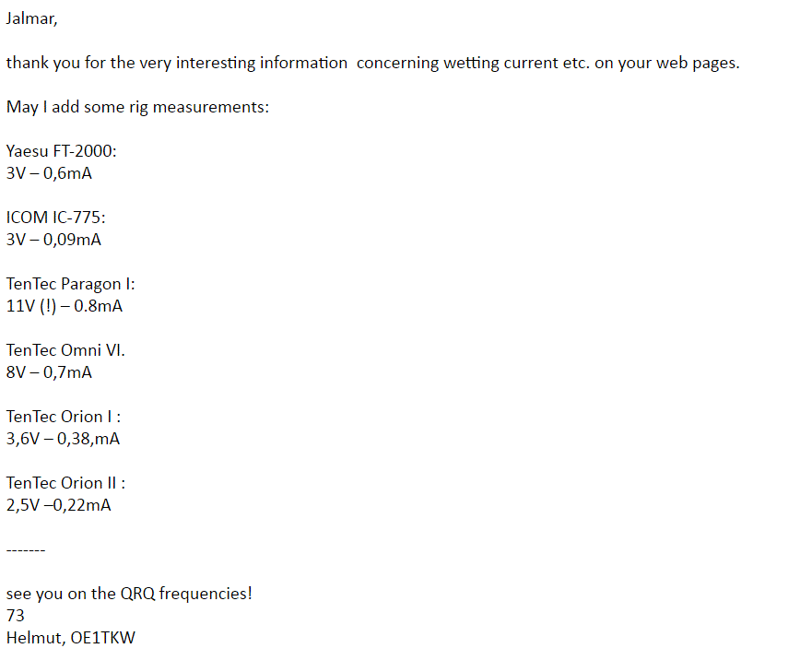Click the 'May I add some rig measurements:' line
The height and width of the screenshot is (660, 812).
pos(137,107)
